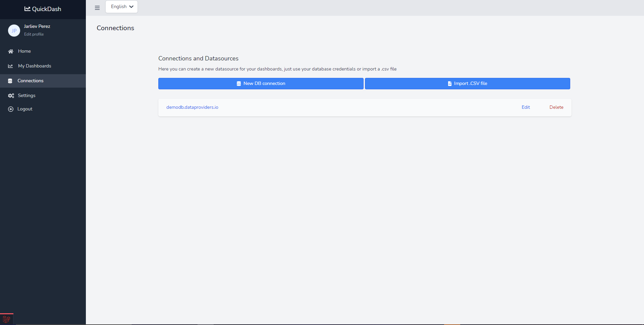Click the QuickDash chart logo icon
This screenshot has width=644, height=325.
coord(27,9)
